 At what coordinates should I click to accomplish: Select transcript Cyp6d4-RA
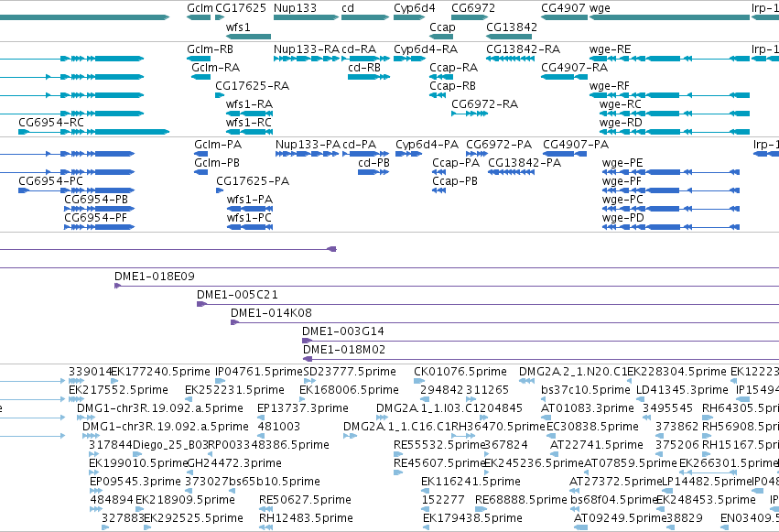pyautogui.click(x=426, y=49)
